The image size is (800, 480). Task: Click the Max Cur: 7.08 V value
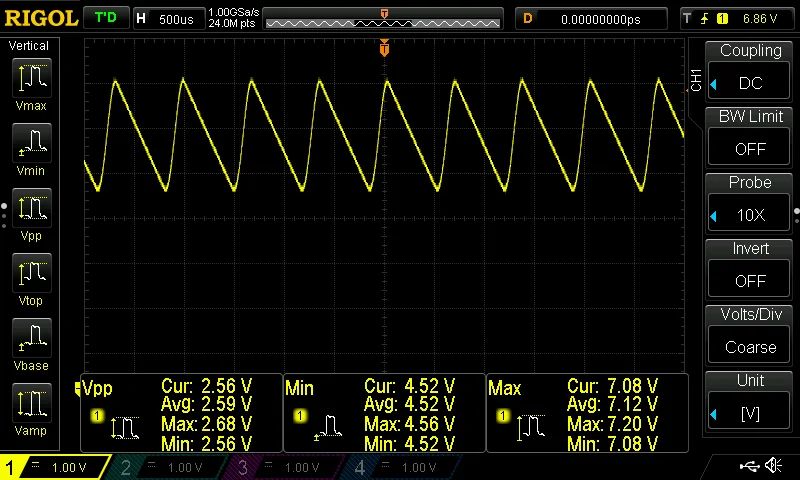coord(613,386)
